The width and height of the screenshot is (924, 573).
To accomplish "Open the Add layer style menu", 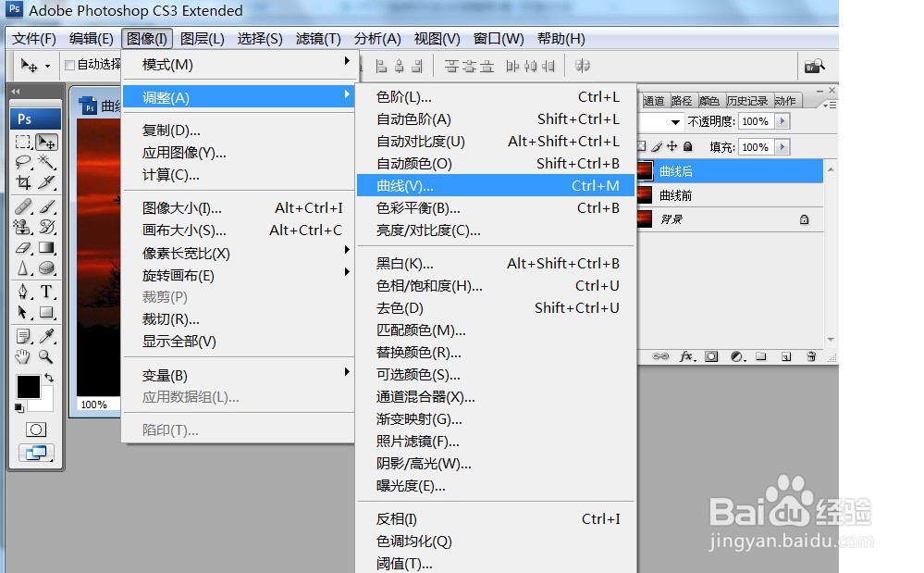I will point(686,356).
